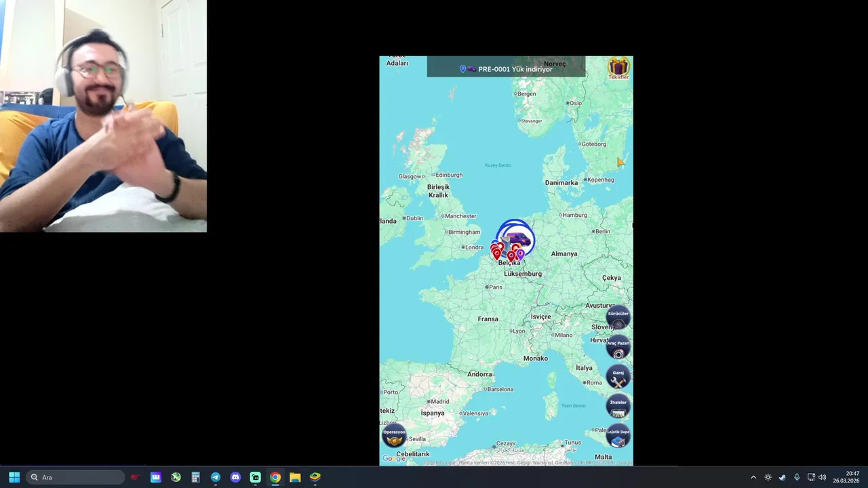Click the Lyon city label
This screenshot has height=488, width=868.
point(519,331)
